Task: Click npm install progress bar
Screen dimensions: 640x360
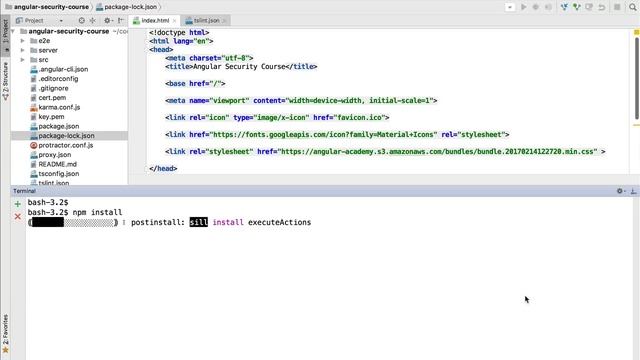Action: tap(73, 222)
